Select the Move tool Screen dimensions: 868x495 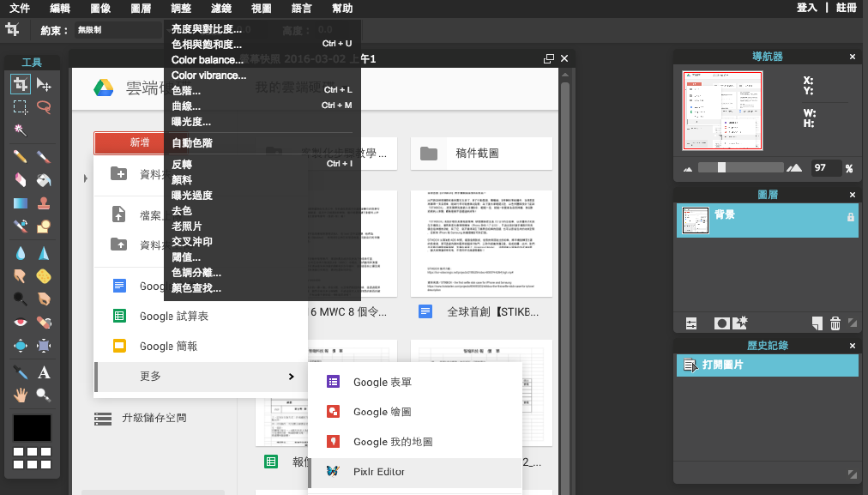click(44, 84)
